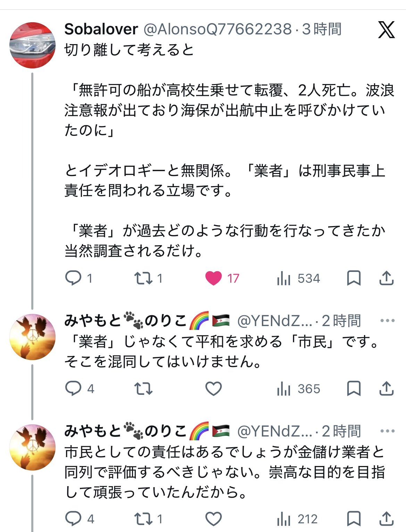Like the reply with 212 views
Image resolution: width=406 pixels, height=532 pixels.
[214, 519]
